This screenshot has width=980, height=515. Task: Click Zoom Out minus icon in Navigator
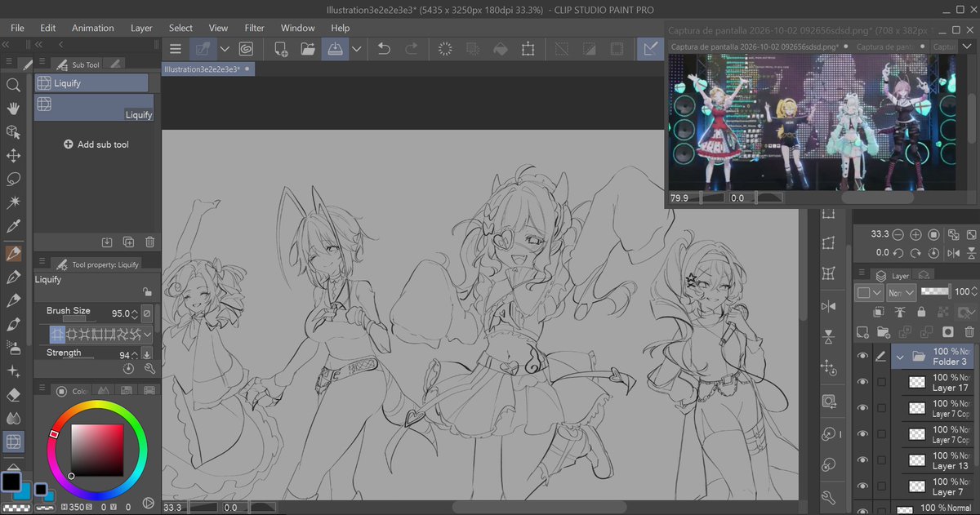[898, 234]
